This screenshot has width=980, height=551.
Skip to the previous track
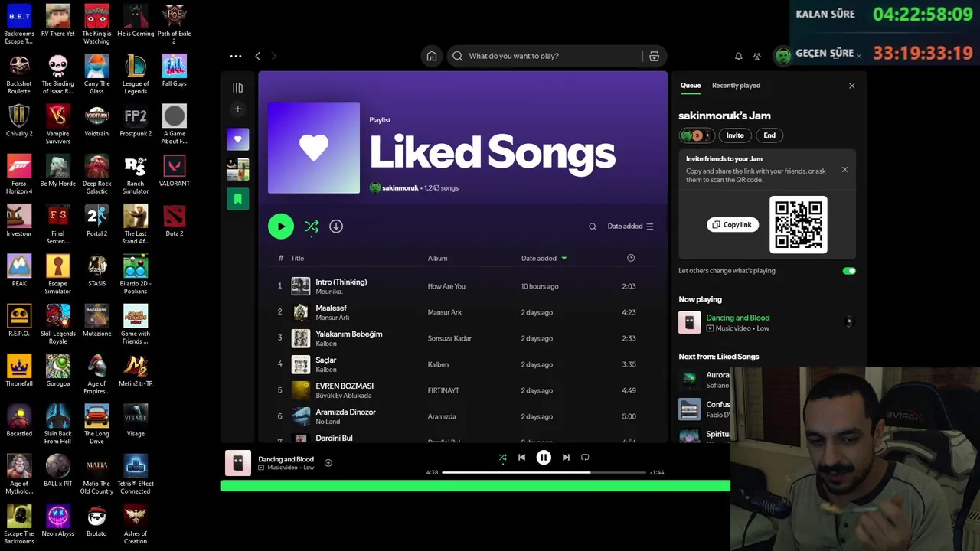[x=521, y=458]
